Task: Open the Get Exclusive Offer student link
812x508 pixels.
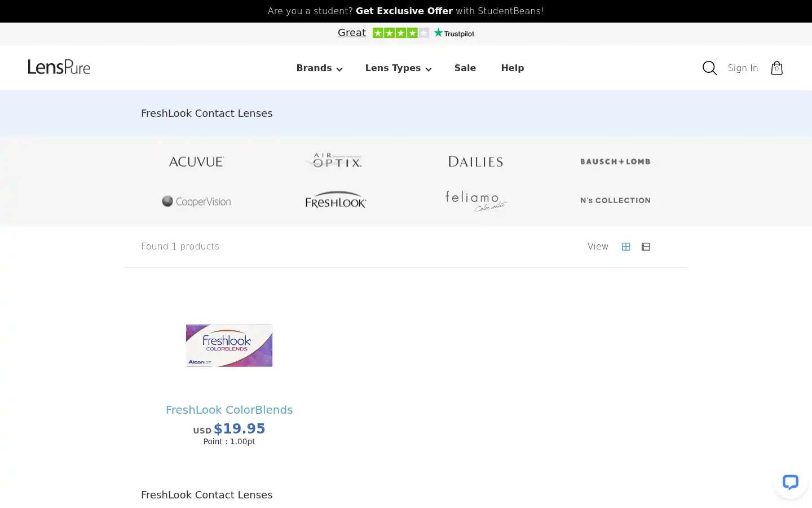Action: coord(404,11)
